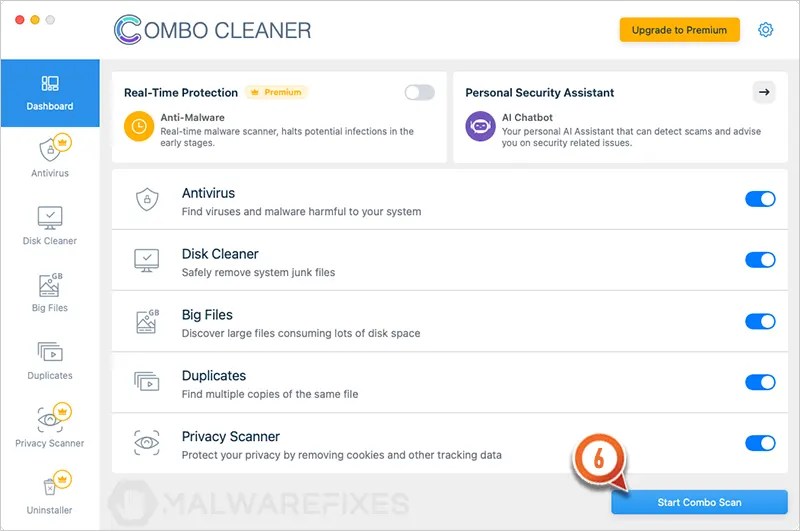
Task: Click the AI Chatbot title text
Action: pyautogui.click(x=527, y=117)
